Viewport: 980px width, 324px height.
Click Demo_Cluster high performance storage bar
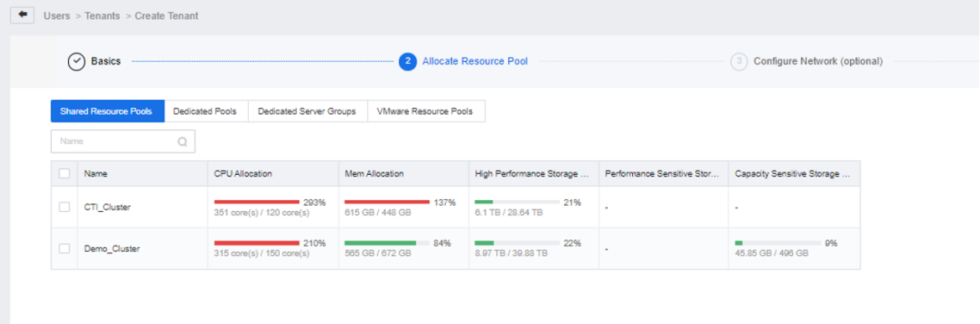coord(517,243)
